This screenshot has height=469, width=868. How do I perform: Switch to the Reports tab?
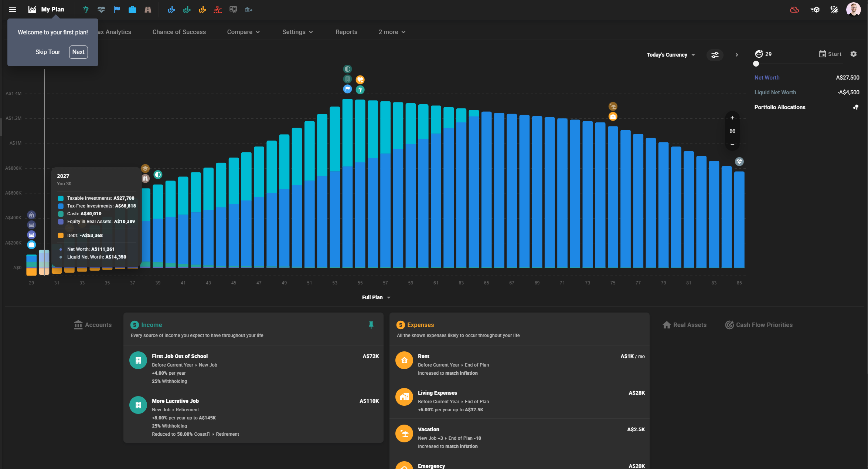[x=346, y=32]
